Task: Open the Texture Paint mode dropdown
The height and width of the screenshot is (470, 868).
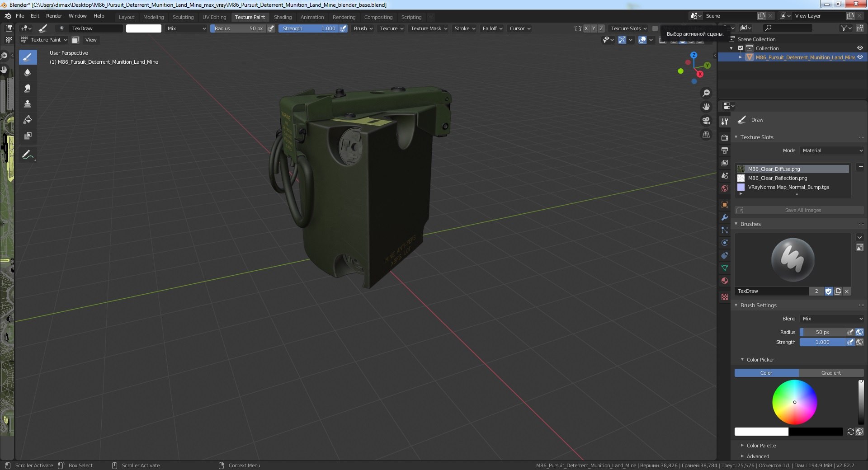Action: click(x=45, y=40)
